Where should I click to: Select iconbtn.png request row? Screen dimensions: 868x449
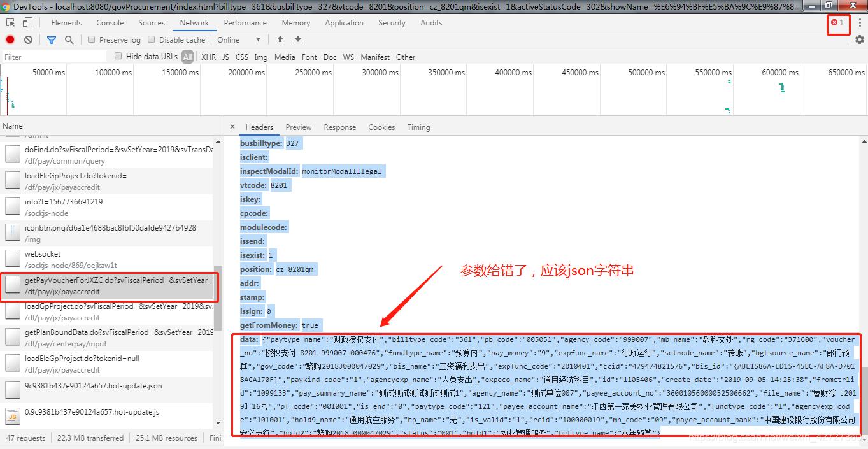tap(107, 233)
